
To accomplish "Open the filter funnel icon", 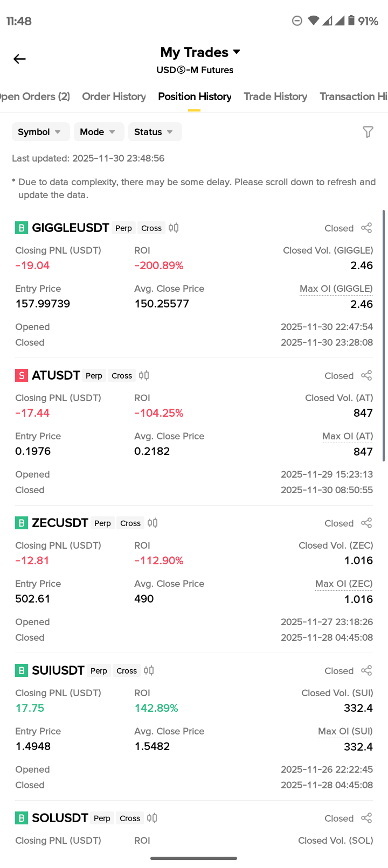I will 368,132.
